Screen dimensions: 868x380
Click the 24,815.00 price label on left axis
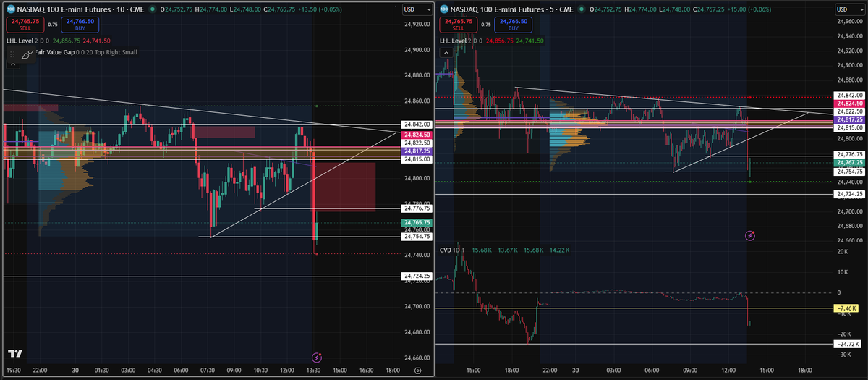point(417,159)
